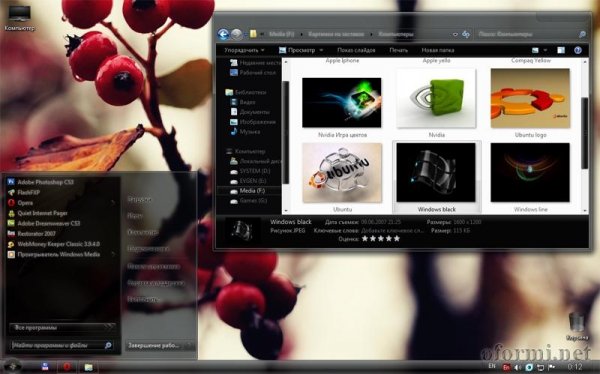Open the Opera taskbar icon
The height and width of the screenshot is (374, 600).
point(67,367)
